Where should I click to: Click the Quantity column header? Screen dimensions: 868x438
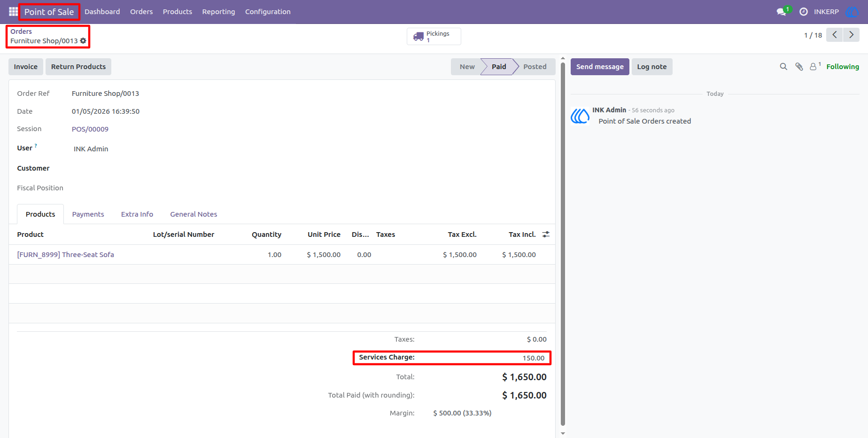tap(266, 235)
